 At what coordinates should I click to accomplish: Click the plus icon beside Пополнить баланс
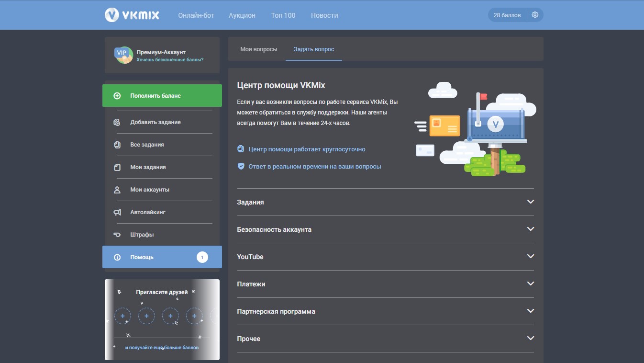pos(117,96)
